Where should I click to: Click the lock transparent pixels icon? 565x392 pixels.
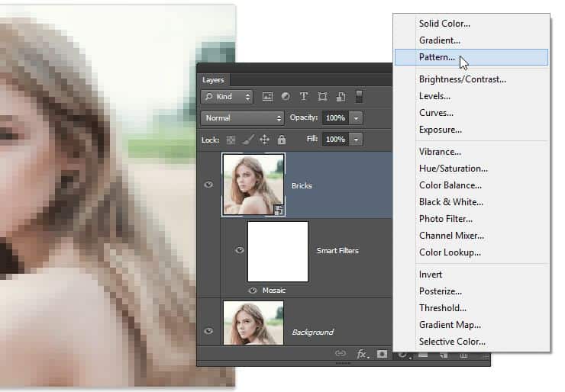[x=231, y=140]
